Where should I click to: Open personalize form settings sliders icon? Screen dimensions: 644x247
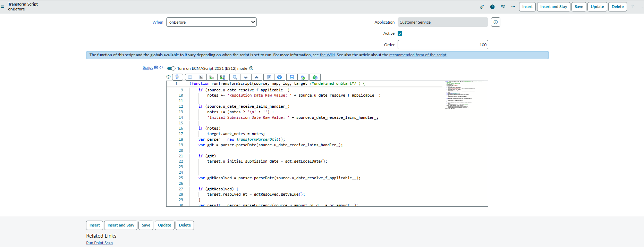tap(503, 7)
